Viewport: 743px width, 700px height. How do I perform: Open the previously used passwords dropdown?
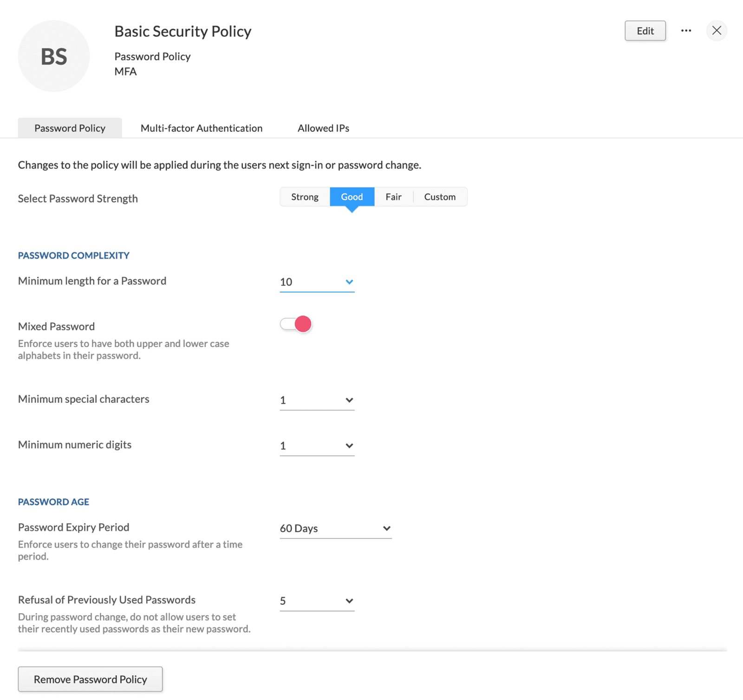click(317, 601)
